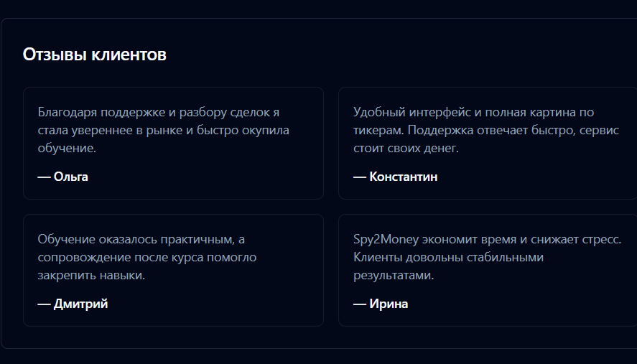This screenshot has width=637, height=364.
Task: Select Ольга's review card
Action: click(174, 143)
